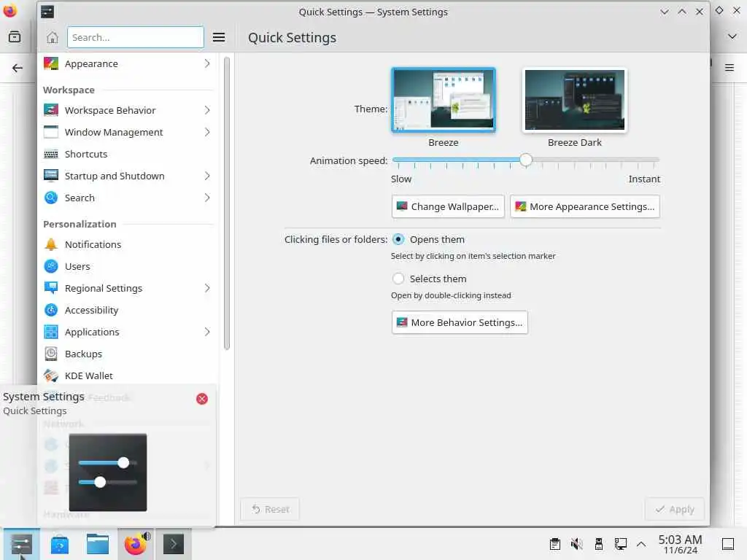This screenshot has width=747, height=560.
Task: Click the home icon in System Settings
Action: pyautogui.click(x=53, y=37)
